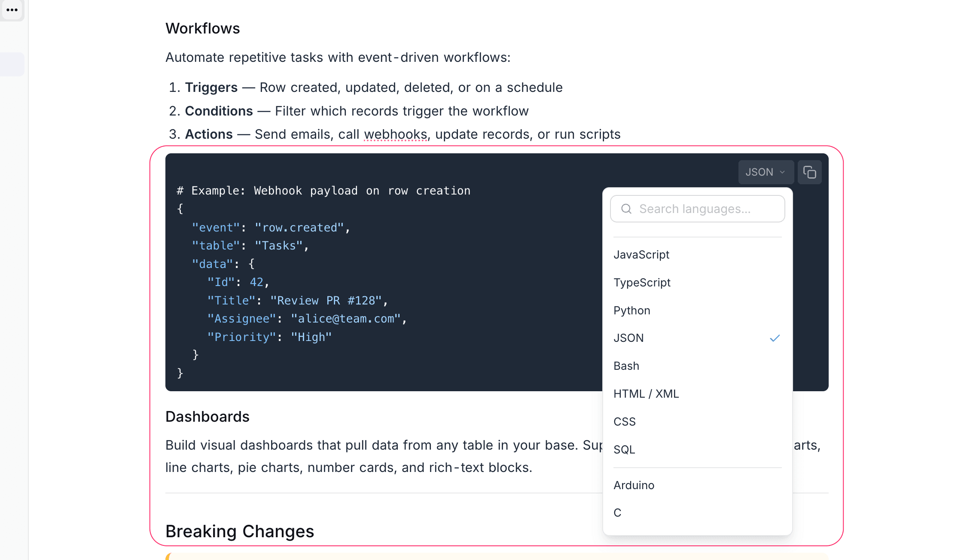
Task: Pick Python in the language list
Action: [x=631, y=310]
